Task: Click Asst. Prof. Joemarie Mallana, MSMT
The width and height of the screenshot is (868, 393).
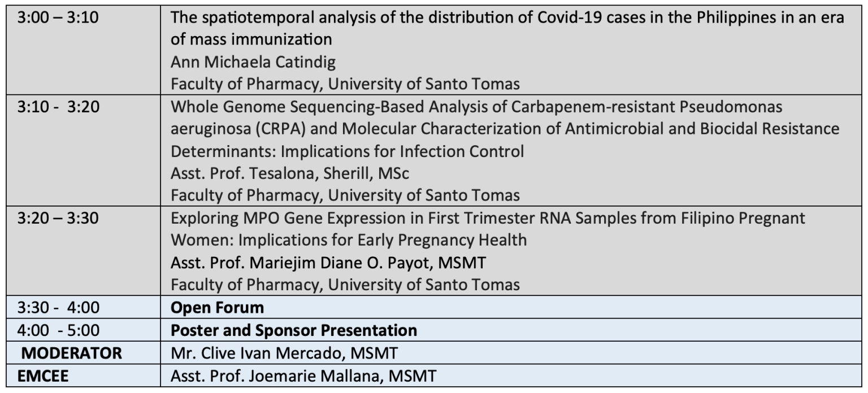Action: tap(305, 375)
